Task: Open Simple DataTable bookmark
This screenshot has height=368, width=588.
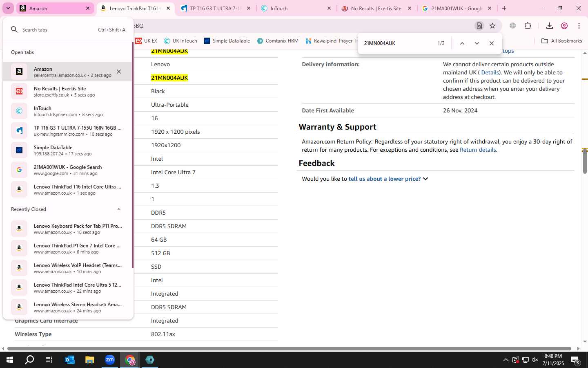Action: [x=227, y=41]
